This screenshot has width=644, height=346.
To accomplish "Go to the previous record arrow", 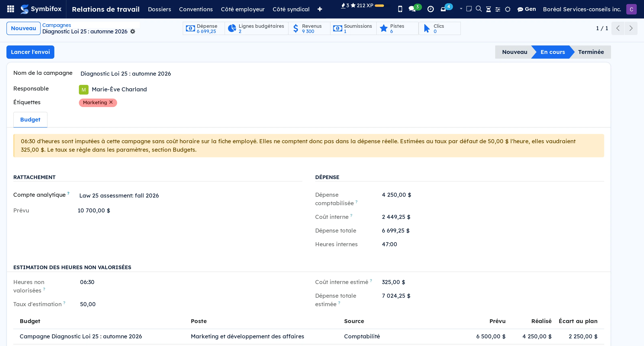I will click(618, 28).
